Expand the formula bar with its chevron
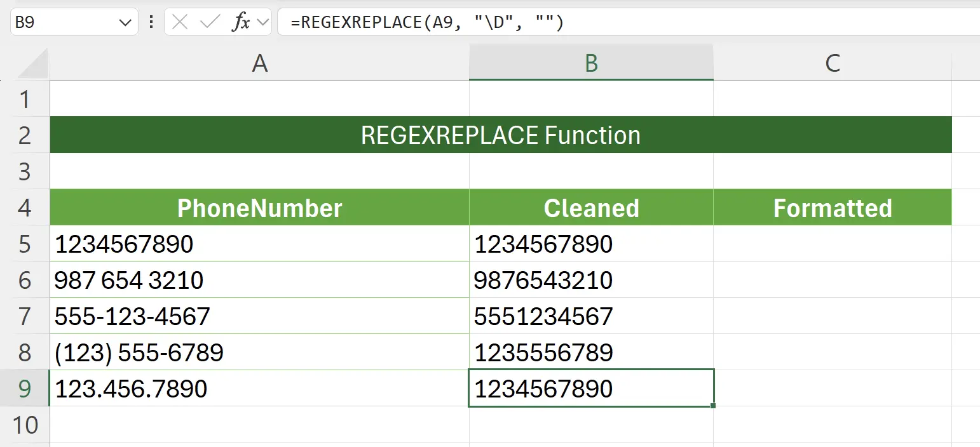The image size is (980, 447). point(264,21)
